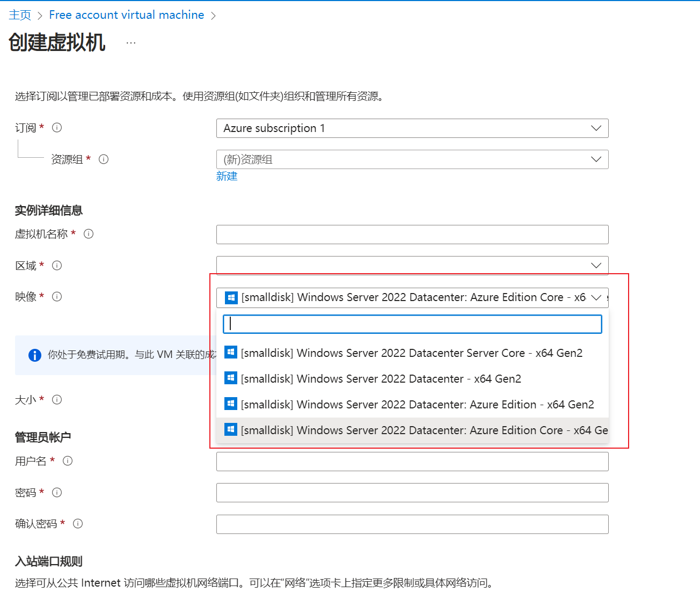The image size is (700, 600).
Task: Focus the 用户名 input field
Action: pyautogui.click(x=412, y=462)
